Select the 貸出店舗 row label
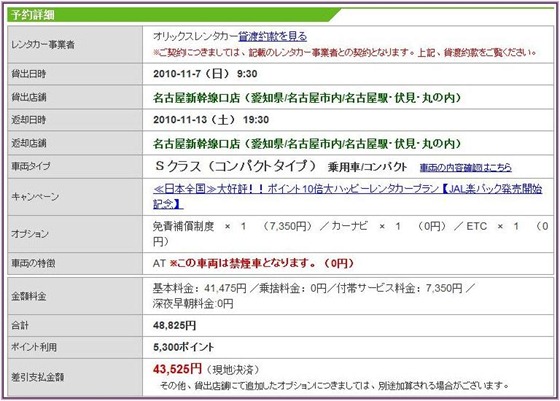Viewport: 560px width, 401px height. click(29, 97)
